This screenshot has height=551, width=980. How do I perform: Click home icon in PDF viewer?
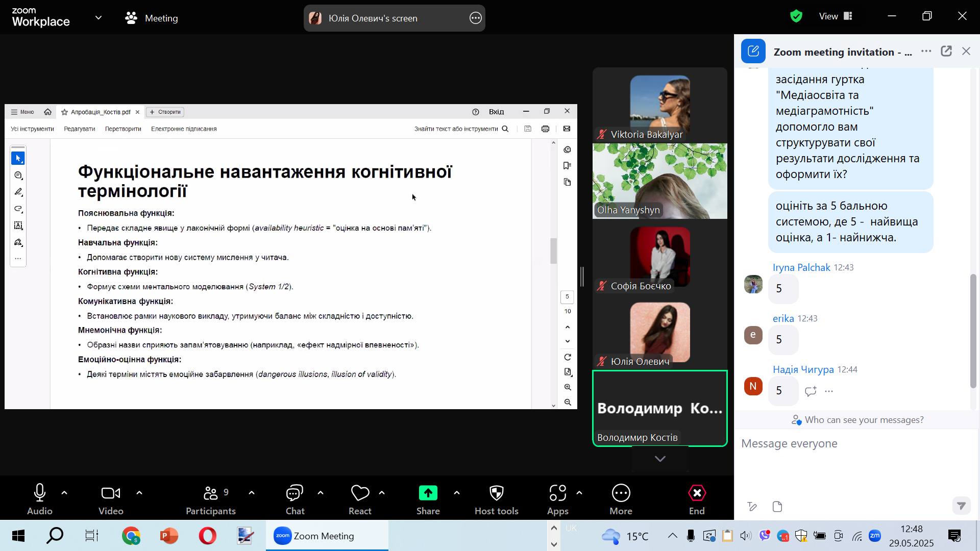tap(47, 112)
